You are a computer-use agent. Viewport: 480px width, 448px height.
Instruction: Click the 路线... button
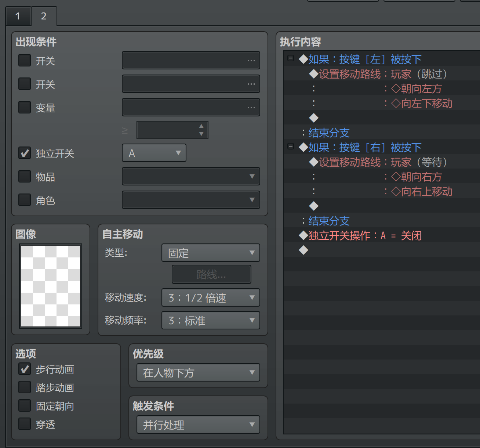pyautogui.click(x=211, y=274)
